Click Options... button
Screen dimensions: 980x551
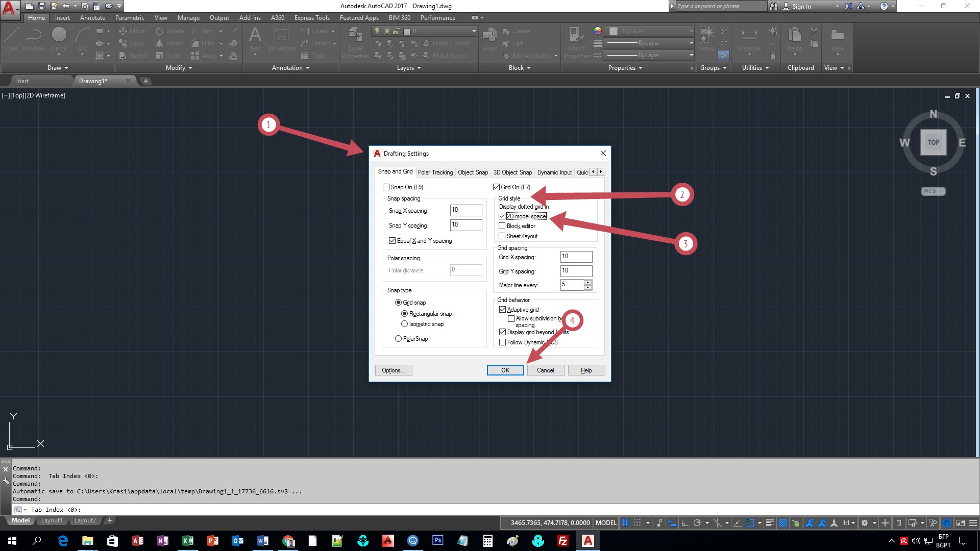pyautogui.click(x=394, y=370)
